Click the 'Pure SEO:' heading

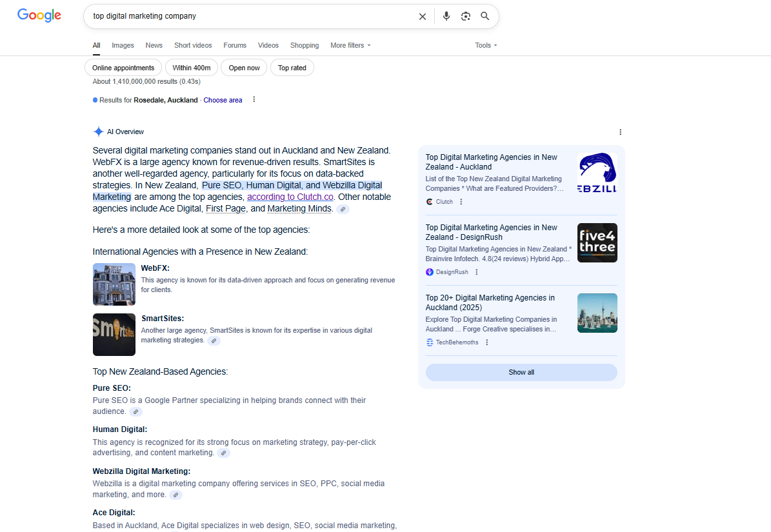pos(112,388)
